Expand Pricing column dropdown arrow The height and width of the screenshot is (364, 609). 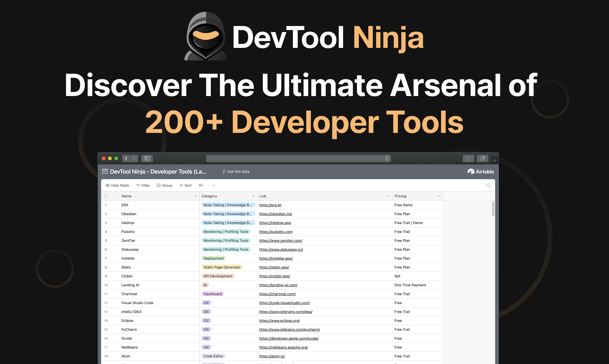click(439, 196)
